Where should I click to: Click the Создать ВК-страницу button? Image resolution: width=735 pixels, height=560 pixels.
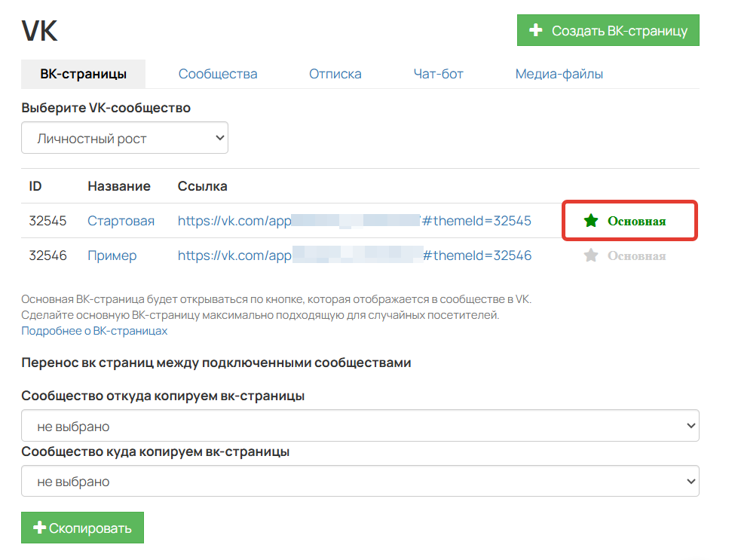(608, 30)
